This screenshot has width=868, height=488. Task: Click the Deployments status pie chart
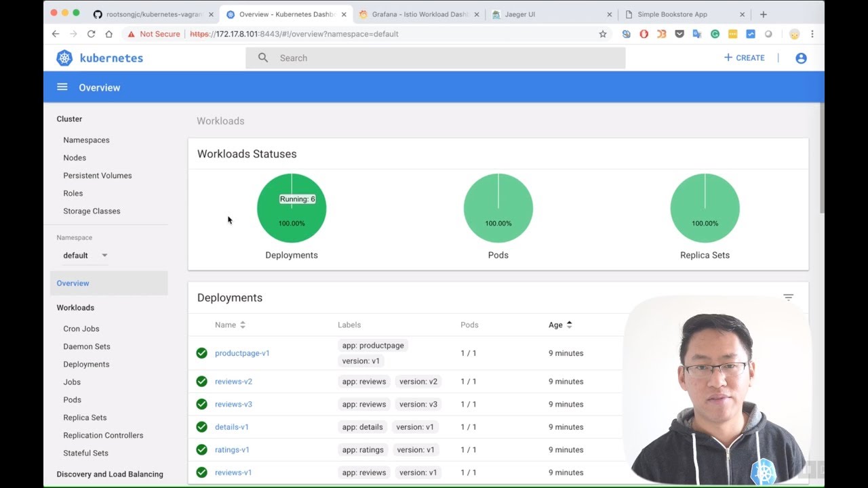[x=292, y=208]
